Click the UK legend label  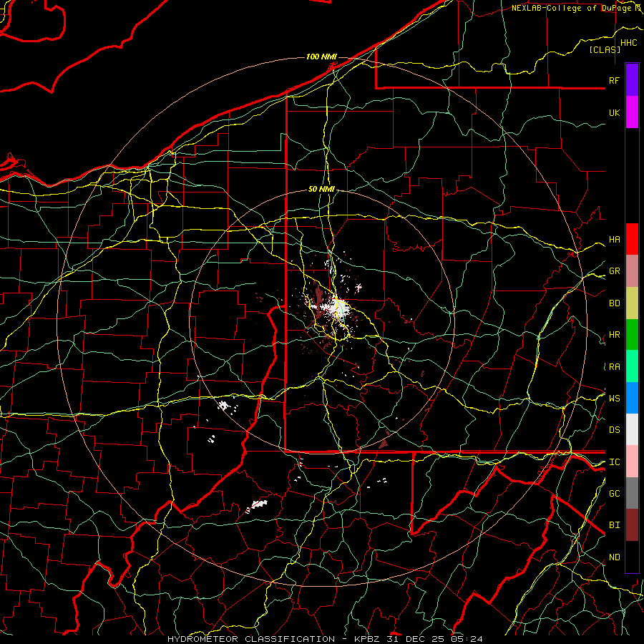(x=614, y=112)
